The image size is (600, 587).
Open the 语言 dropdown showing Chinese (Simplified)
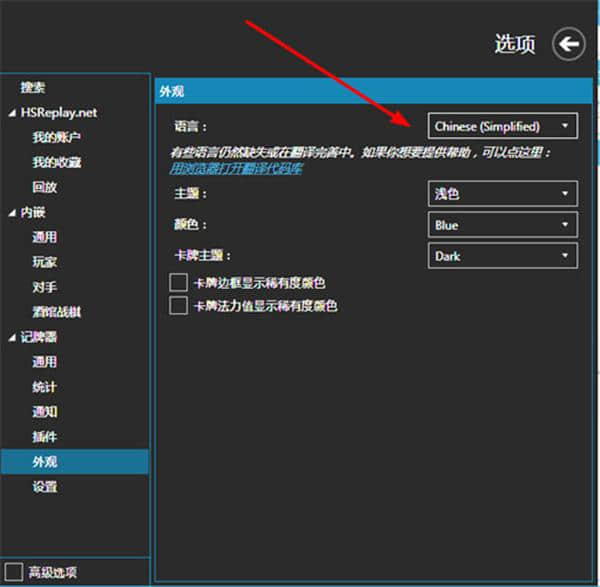pyautogui.click(x=502, y=126)
